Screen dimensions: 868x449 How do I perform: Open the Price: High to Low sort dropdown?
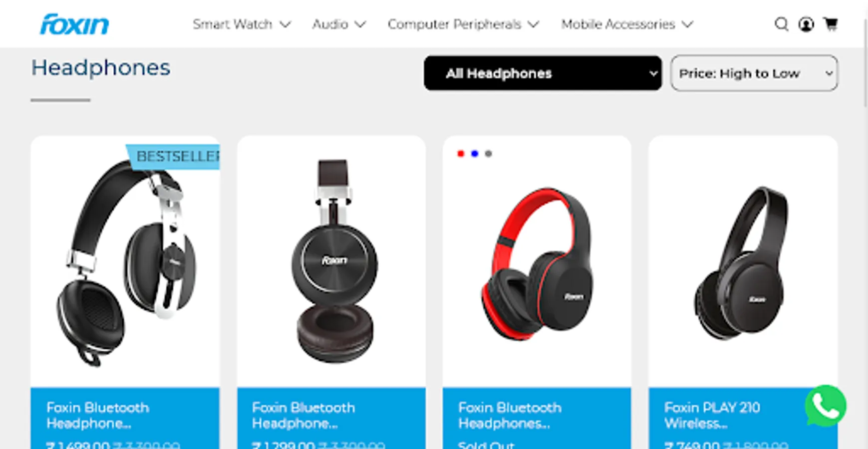(x=754, y=73)
